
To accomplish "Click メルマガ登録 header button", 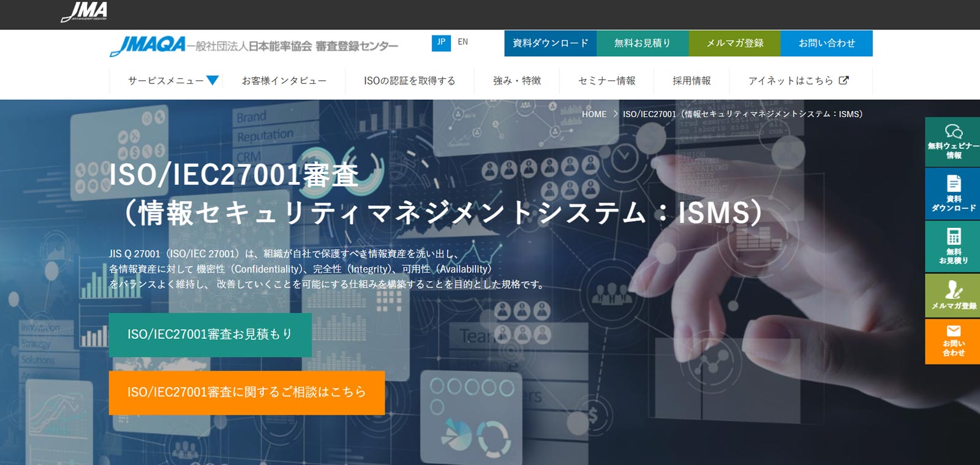I will 734,43.
